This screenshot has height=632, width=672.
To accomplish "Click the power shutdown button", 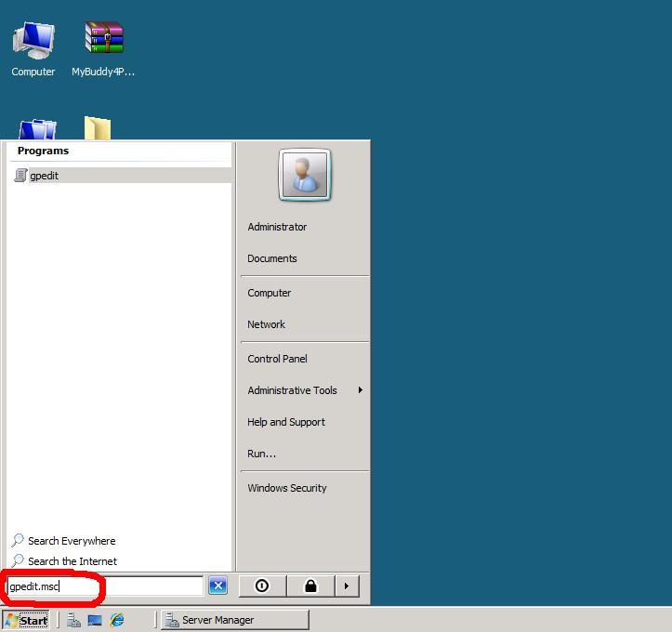I will tap(262, 586).
